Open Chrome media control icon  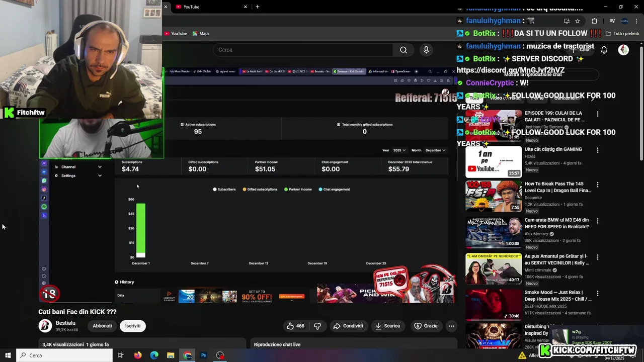(612, 21)
